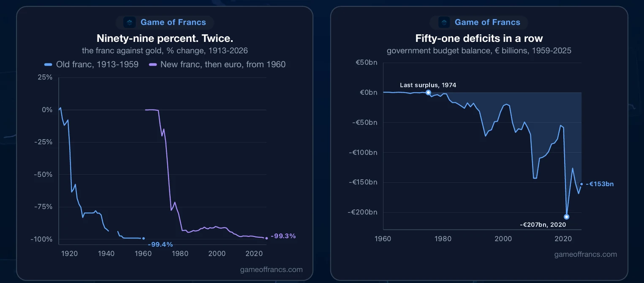Screen dimensions: 644x283
Task: Toggle Old franc, 1913-1959 legend entry
Action: click(92, 64)
